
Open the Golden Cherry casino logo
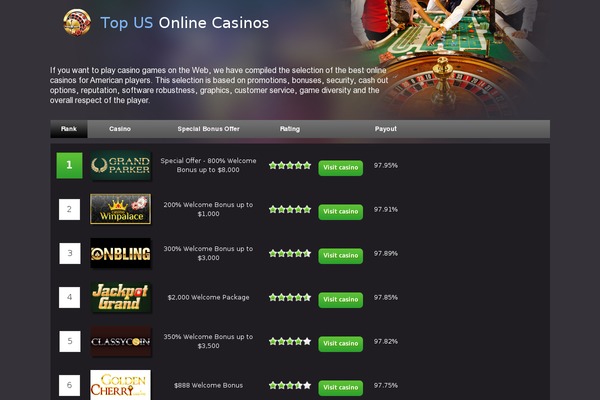(x=121, y=385)
